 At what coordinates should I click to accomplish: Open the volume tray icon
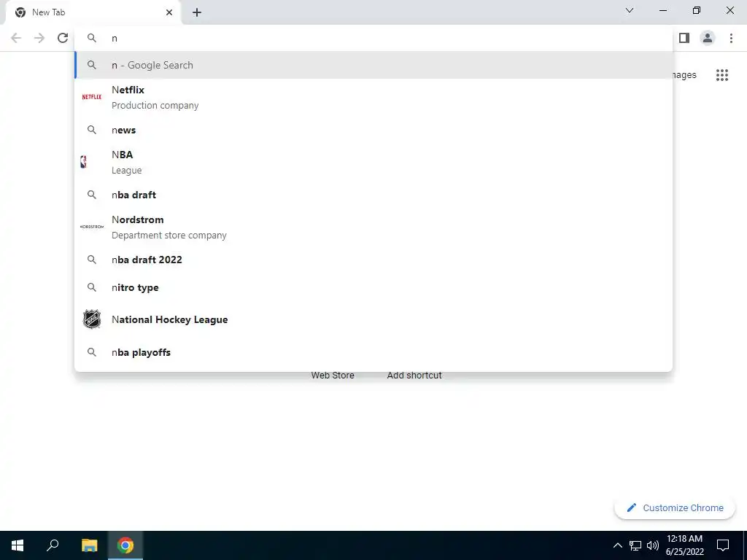(x=653, y=545)
